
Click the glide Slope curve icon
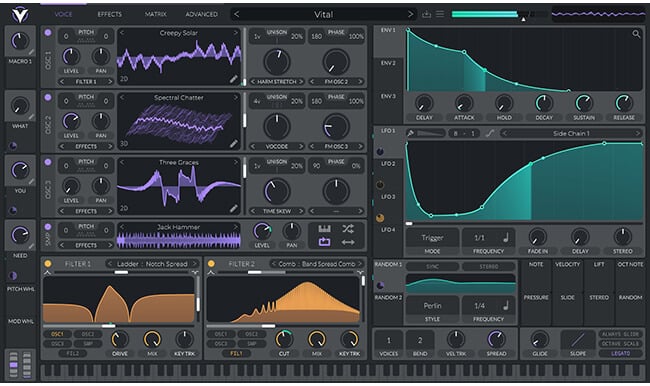tap(577, 340)
